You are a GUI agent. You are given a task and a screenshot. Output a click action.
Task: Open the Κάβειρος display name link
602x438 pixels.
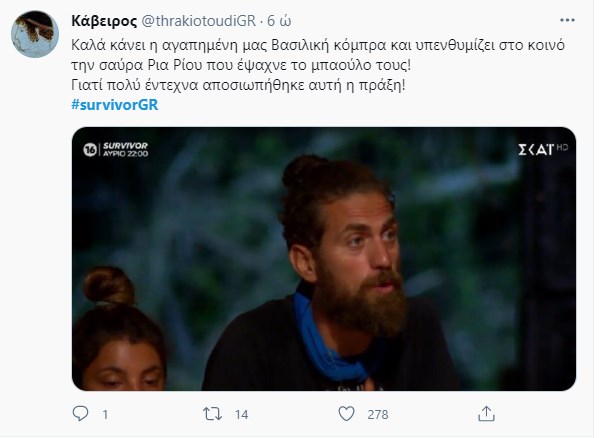(104, 21)
